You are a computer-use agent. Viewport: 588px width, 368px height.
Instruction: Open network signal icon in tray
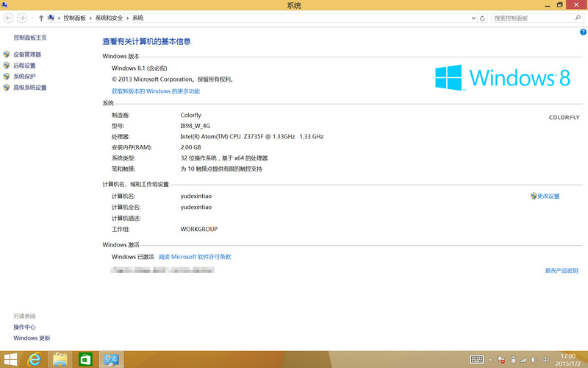tap(523, 360)
